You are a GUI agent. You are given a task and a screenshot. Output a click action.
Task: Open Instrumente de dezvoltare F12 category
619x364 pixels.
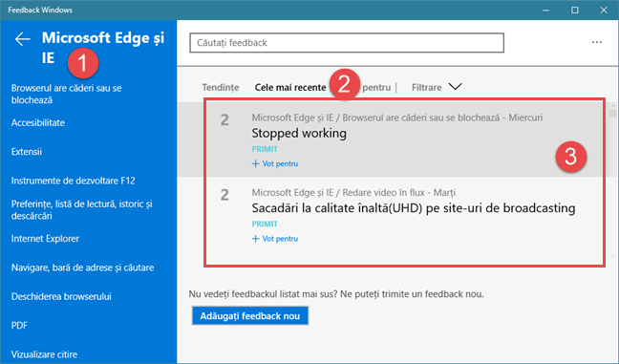(73, 181)
